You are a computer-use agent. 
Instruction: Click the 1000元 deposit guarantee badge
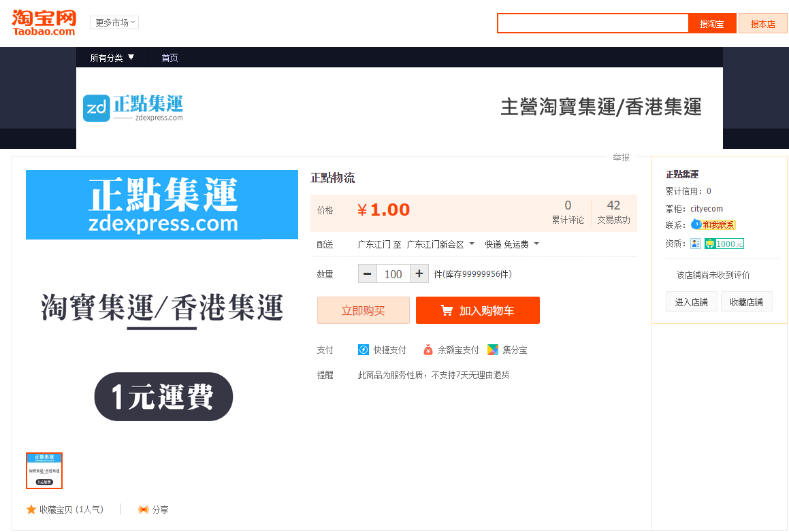click(x=724, y=244)
